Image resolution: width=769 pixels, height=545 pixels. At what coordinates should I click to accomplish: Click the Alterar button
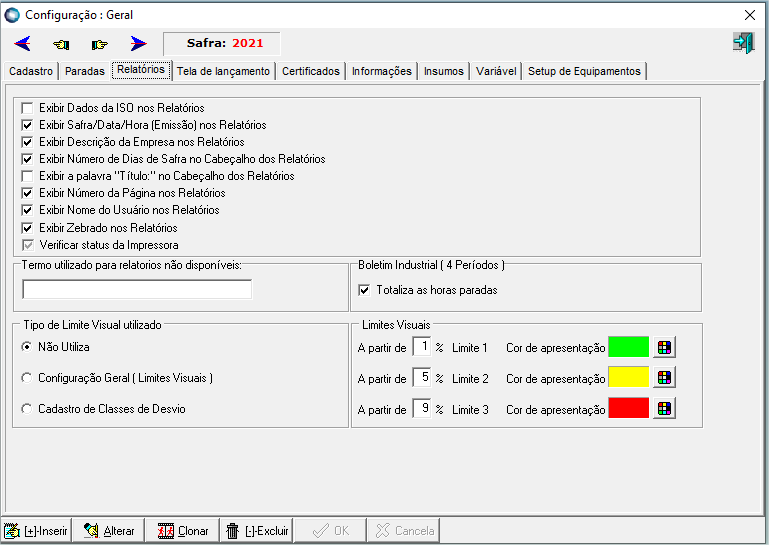click(x=108, y=530)
